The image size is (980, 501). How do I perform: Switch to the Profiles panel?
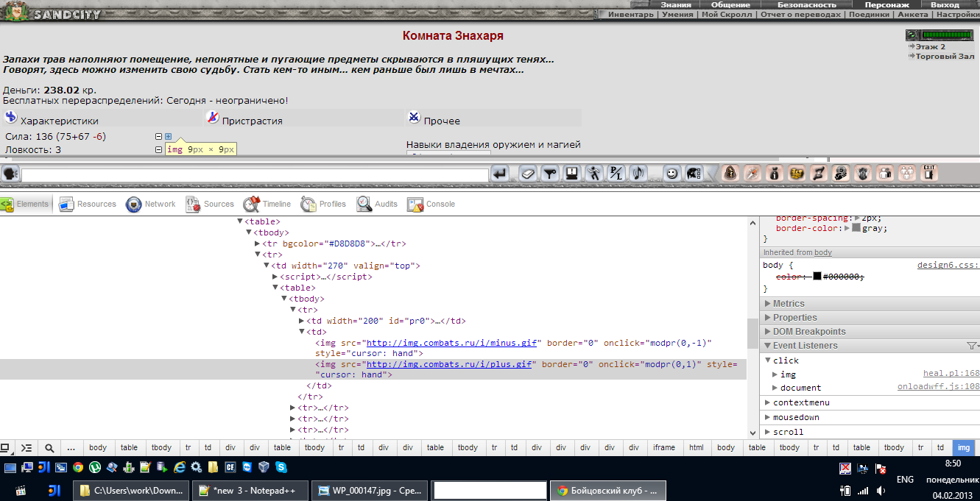click(x=323, y=204)
